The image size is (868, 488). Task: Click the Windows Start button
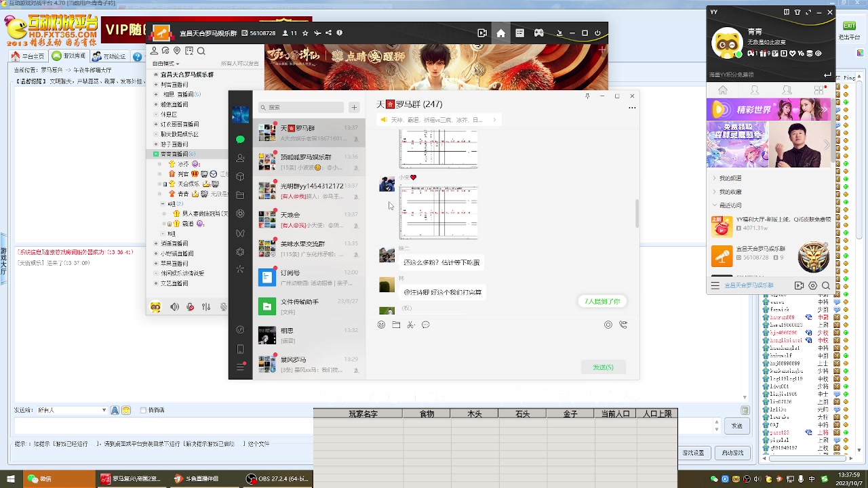[x=10, y=479]
